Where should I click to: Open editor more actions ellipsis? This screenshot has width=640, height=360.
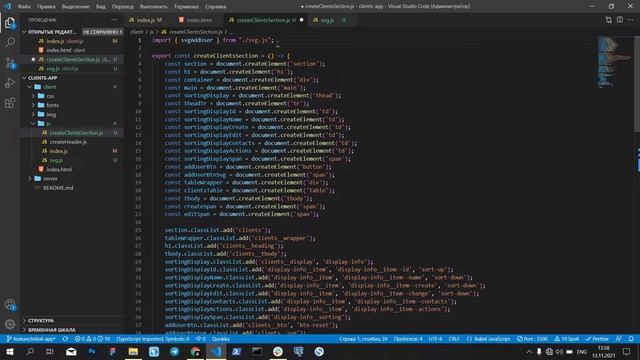(x=631, y=20)
